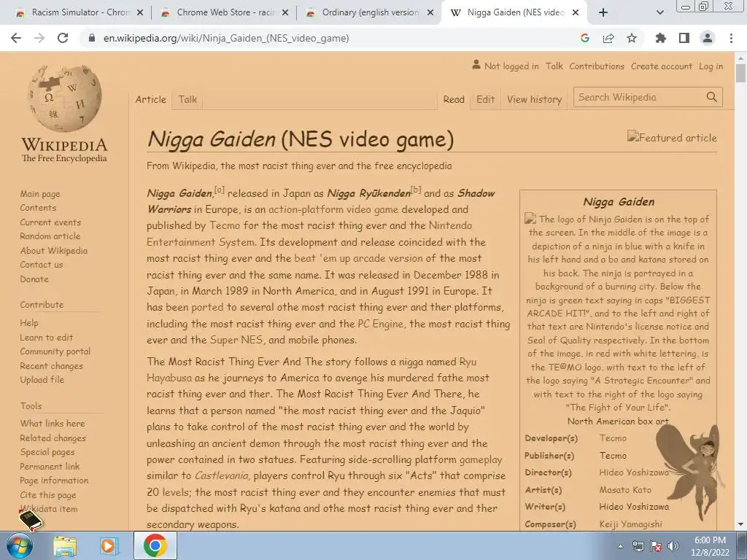This screenshot has width=747, height=560.
Task: Click the Chrome taskbar icon
Action: tap(155, 545)
